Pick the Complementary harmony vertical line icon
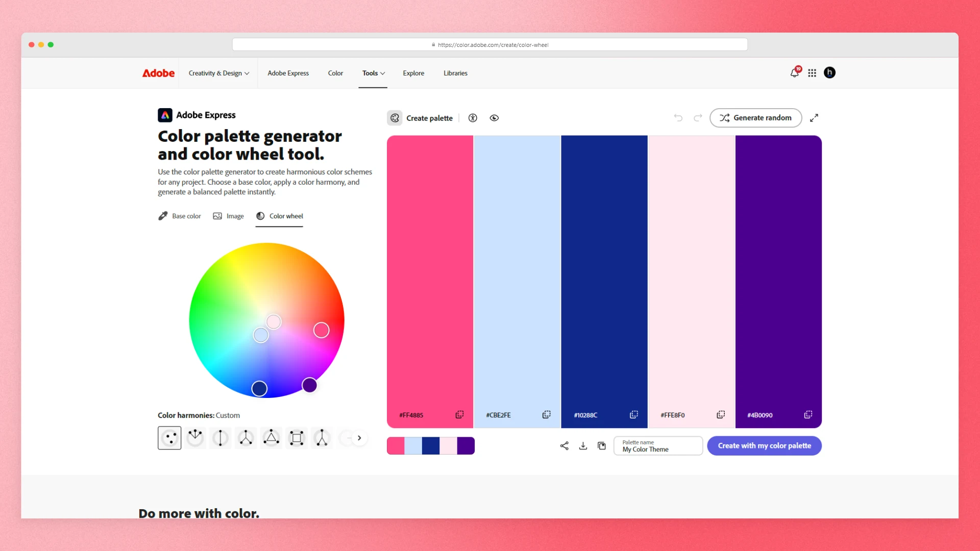Viewport: 980px width, 551px height. 220,438
